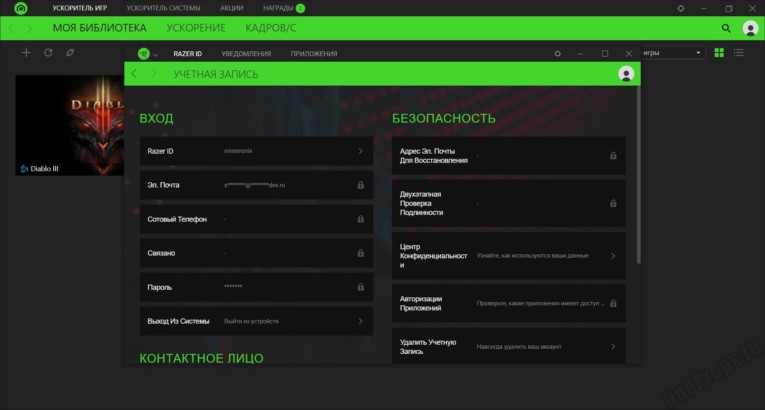Expand Удалить Учетную Запись chevron
This screenshot has width=765, height=410.
tap(613, 347)
